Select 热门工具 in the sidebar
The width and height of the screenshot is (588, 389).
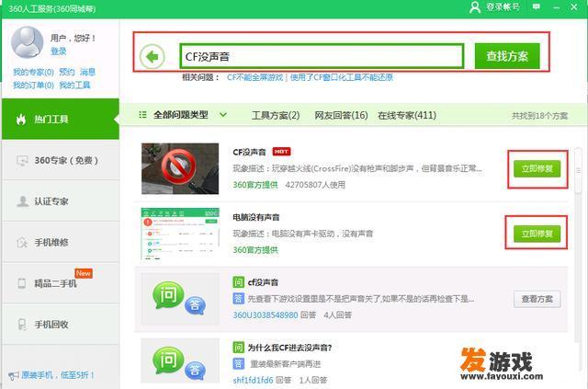(x=61, y=119)
